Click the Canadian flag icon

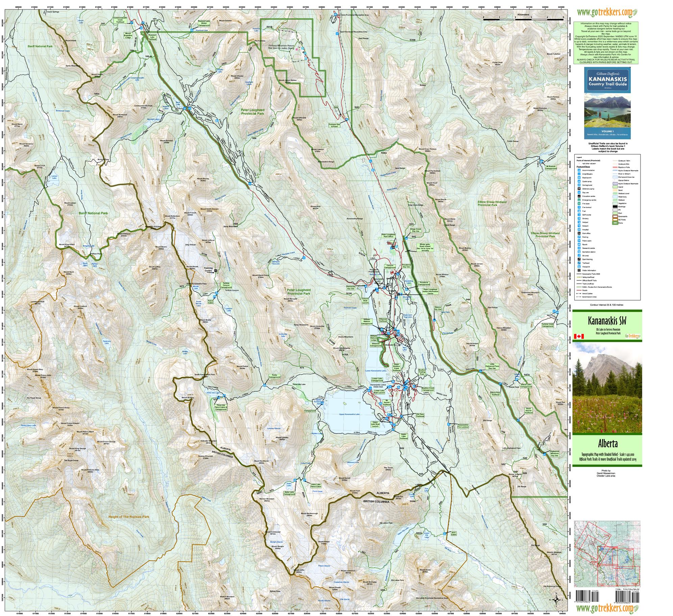coord(578,336)
